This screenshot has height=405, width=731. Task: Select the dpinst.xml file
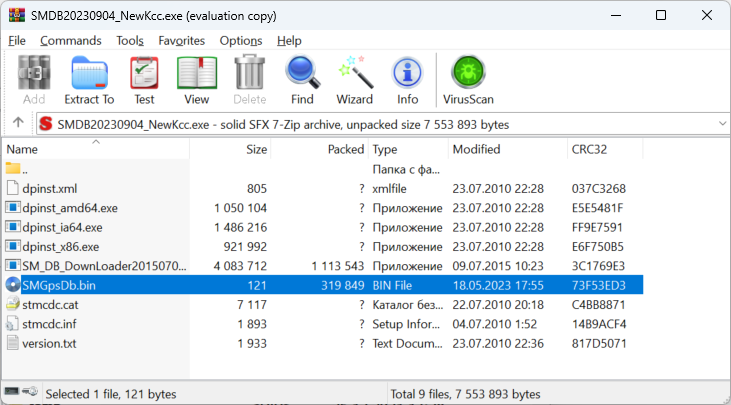[x=49, y=188]
